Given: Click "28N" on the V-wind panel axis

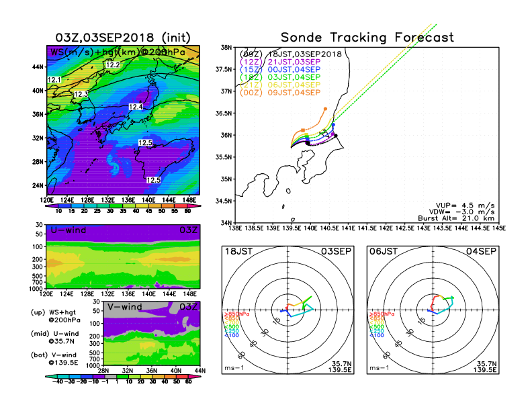Looking at the screenshot, I should tap(103, 371).
